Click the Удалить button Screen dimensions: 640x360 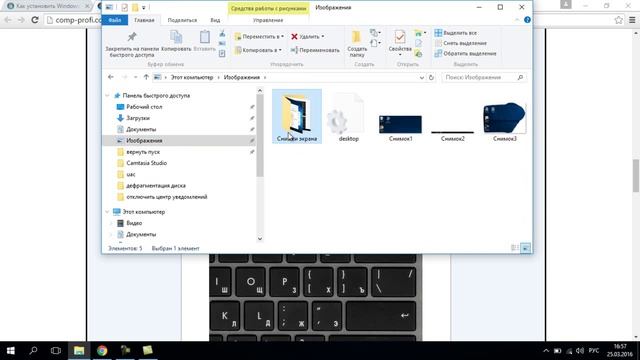coord(305,37)
